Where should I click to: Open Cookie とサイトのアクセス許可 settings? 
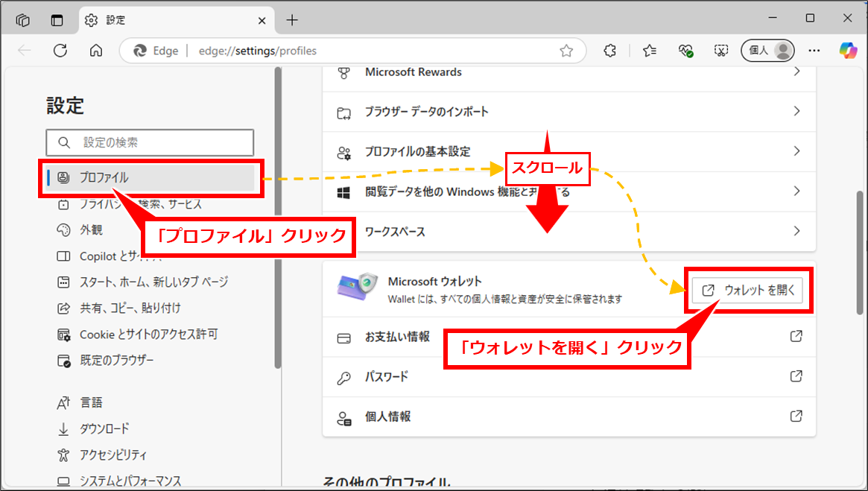point(148,335)
